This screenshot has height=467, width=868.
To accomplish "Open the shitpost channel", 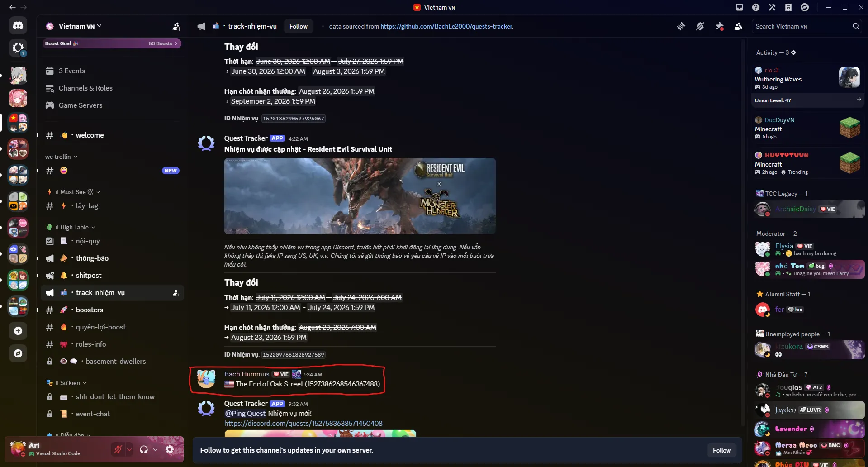I will point(112,276).
